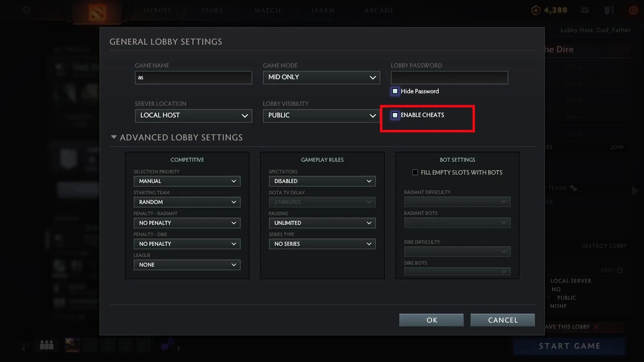Image resolution: width=644 pixels, height=362 pixels.
Task: Click the power quit icon
Action: [x=633, y=10]
